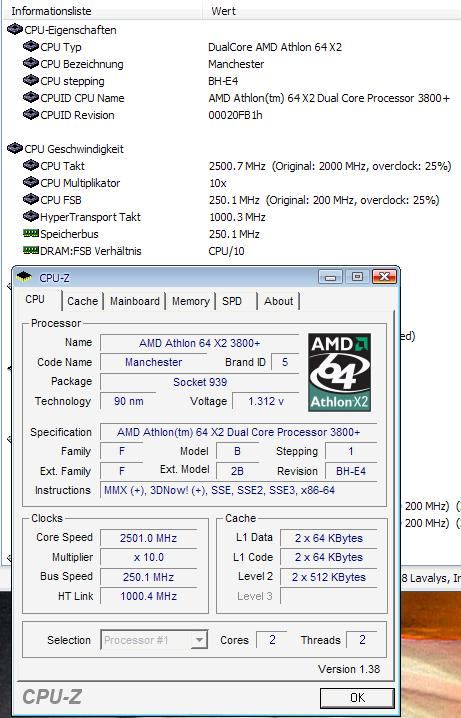Viewport: 461px width, 718px height.
Task: Switch to the CPU tab
Action: [x=35, y=299]
